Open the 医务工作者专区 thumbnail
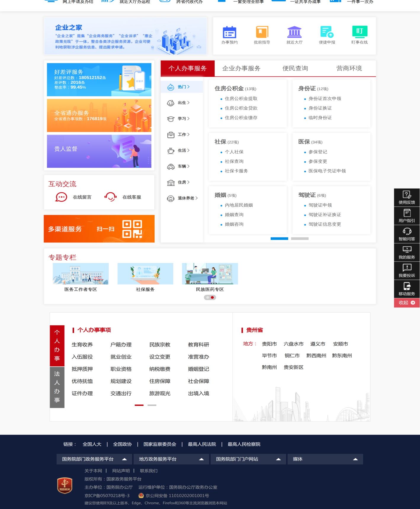This screenshot has height=509, width=420. 81,274
